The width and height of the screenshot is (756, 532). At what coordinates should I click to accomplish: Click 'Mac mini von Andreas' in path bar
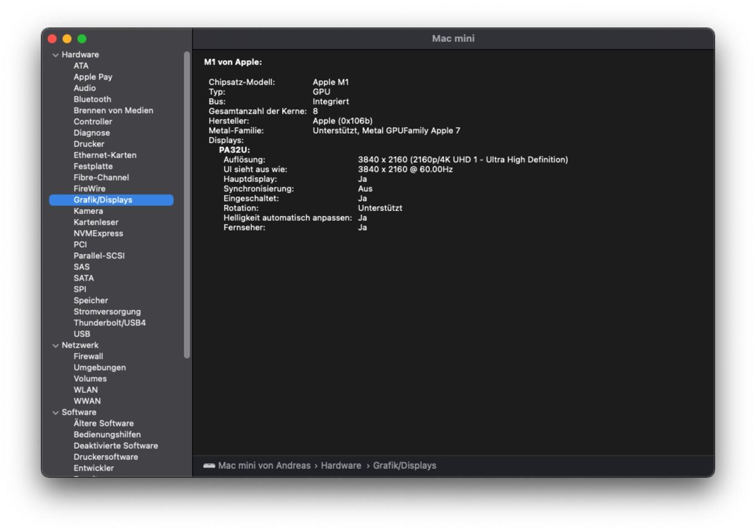[x=264, y=466]
